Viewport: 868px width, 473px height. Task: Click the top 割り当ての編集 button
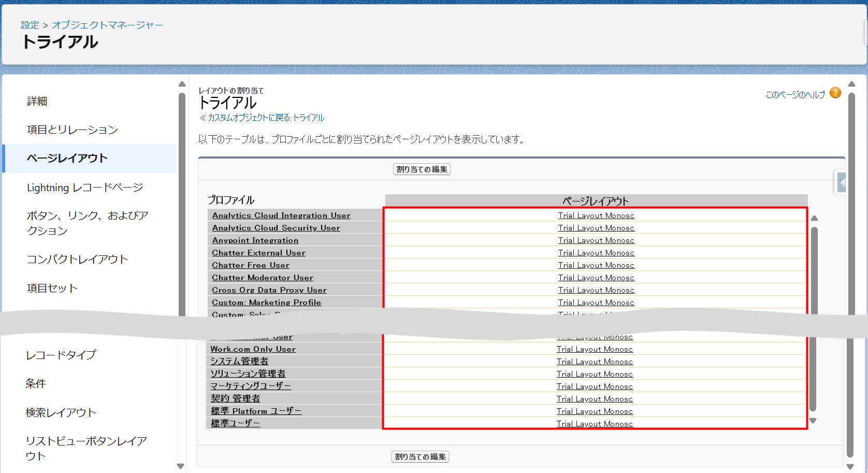point(422,169)
